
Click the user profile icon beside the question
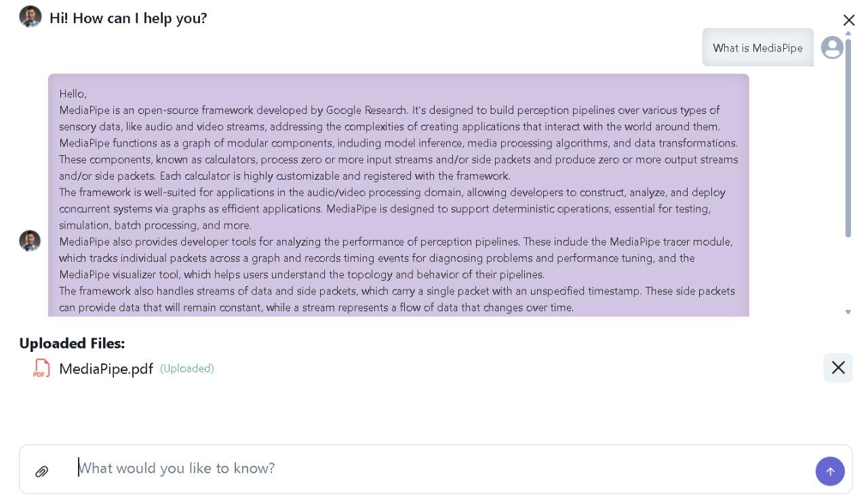tap(832, 47)
